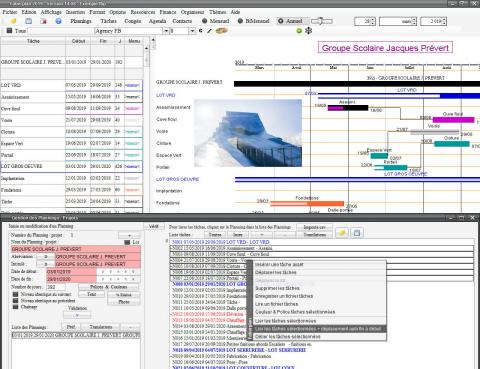Click the yellow highlighter icon in top toolbar

pyautogui.click(x=13, y=21)
